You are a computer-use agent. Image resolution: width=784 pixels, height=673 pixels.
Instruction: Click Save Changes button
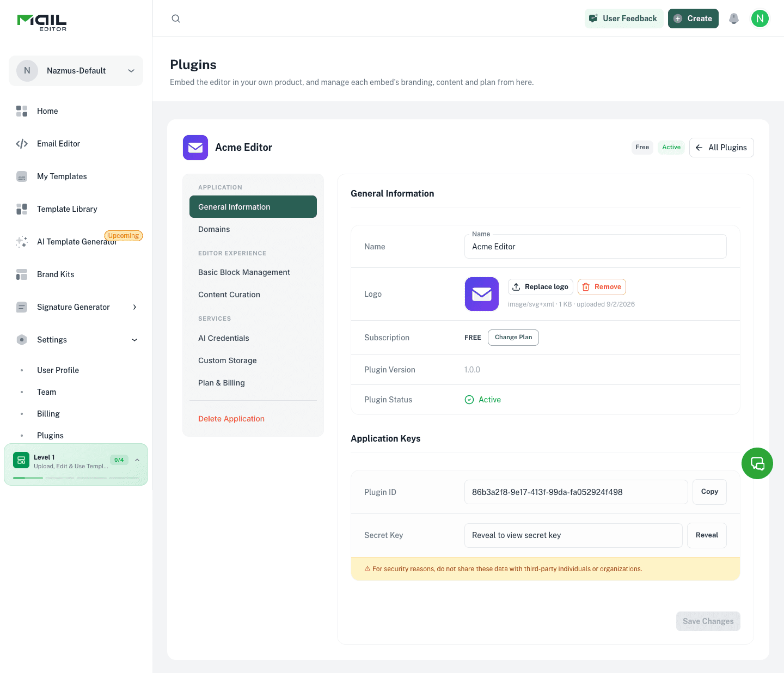tap(708, 621)
